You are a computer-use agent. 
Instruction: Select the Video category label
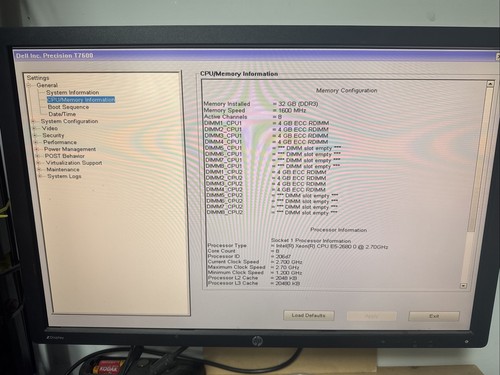[x=50, y=128]
